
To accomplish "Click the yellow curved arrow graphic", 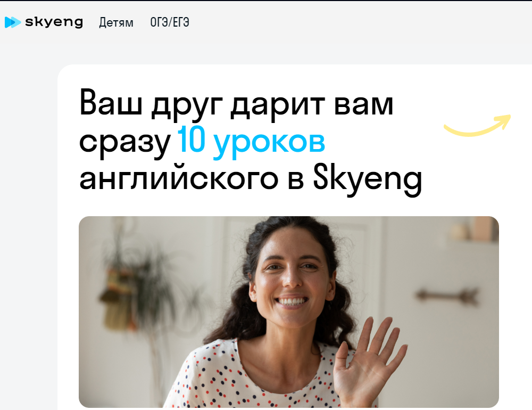I will [x=477, y=126].
